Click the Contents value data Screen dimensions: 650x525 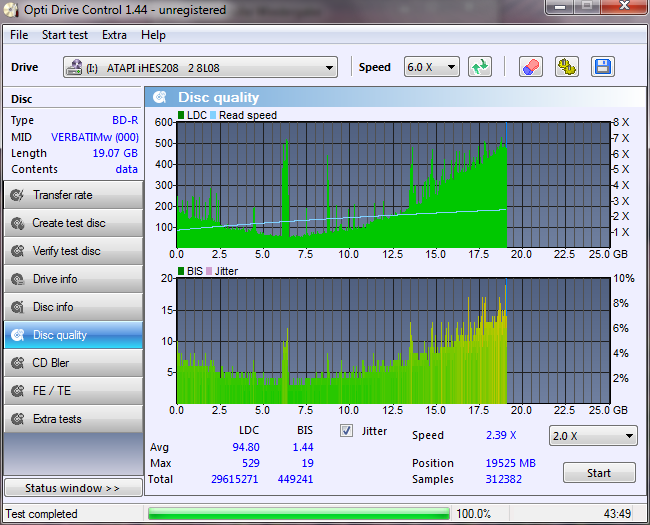[x=127, y=169]
